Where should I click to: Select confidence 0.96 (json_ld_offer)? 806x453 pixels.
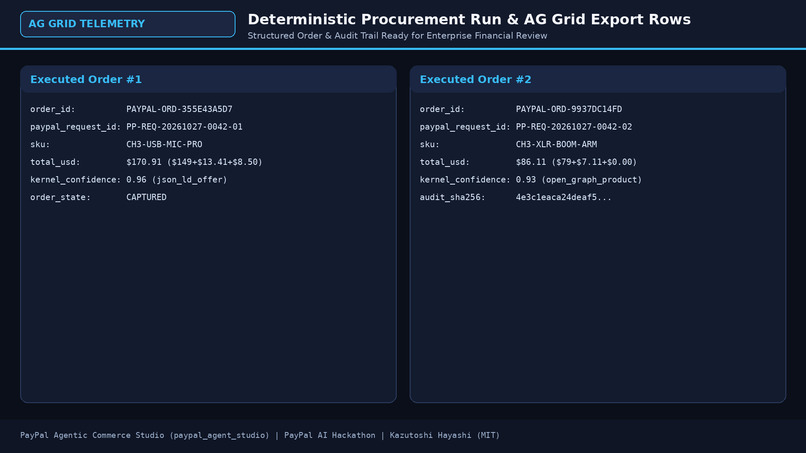click(177, 179)
